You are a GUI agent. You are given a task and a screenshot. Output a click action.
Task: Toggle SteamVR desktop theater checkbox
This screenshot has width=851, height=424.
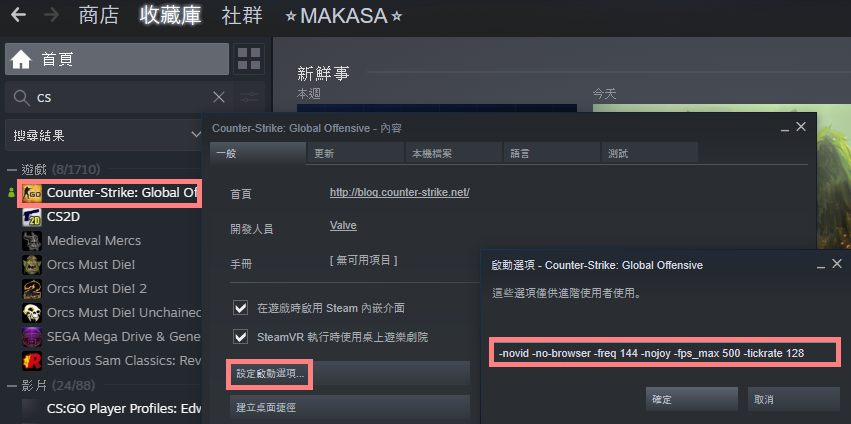tap(240, 337)
